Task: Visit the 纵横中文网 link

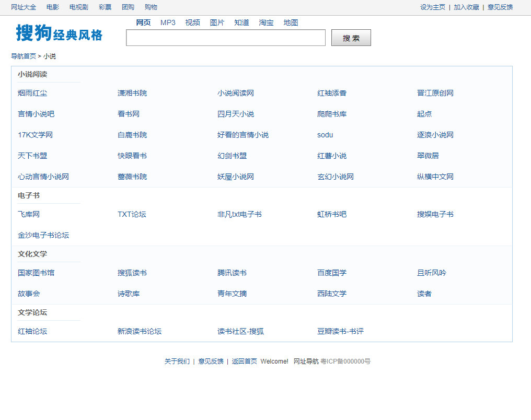Action: pyautogui.click(x=435, y=177)
